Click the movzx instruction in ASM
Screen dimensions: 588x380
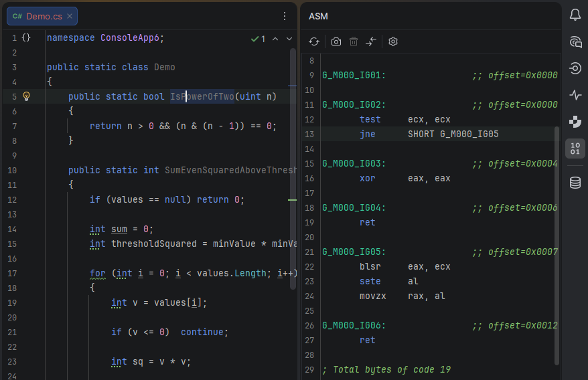coord(373,296)
